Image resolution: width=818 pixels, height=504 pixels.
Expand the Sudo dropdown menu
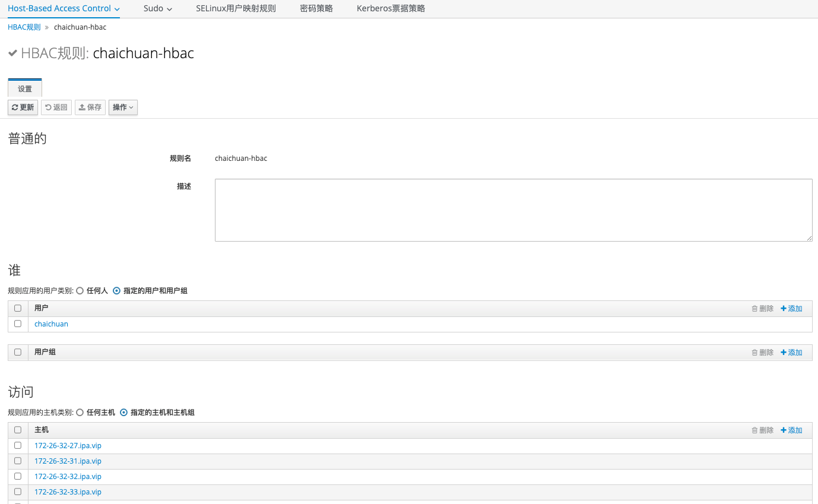(158, 9)
